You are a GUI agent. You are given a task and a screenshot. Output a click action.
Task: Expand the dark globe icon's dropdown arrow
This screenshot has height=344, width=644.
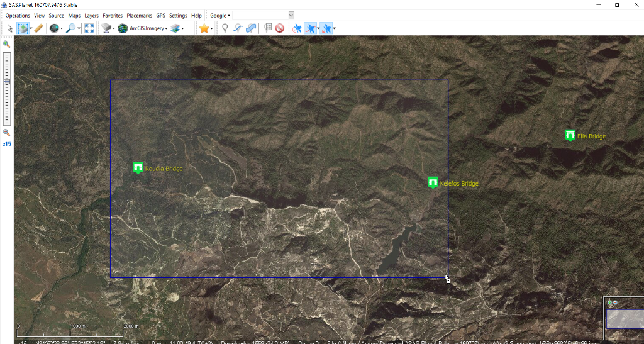point(62,28)
